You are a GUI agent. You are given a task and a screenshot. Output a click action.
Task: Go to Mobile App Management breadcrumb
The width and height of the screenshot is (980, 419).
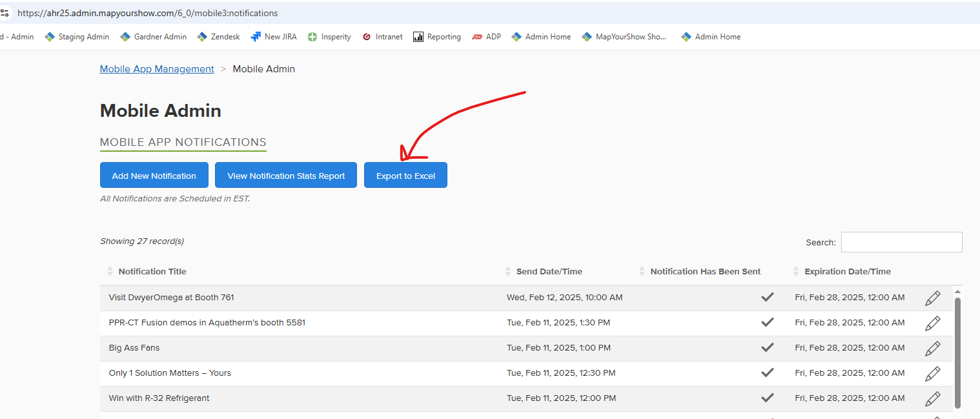tap(157, 69)
